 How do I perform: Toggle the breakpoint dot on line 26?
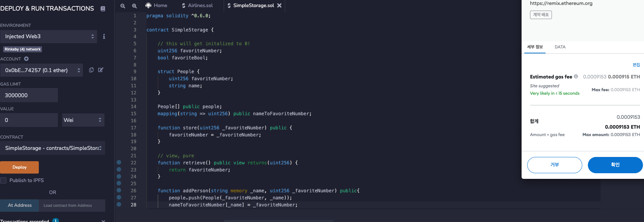(x=119, y=191)
